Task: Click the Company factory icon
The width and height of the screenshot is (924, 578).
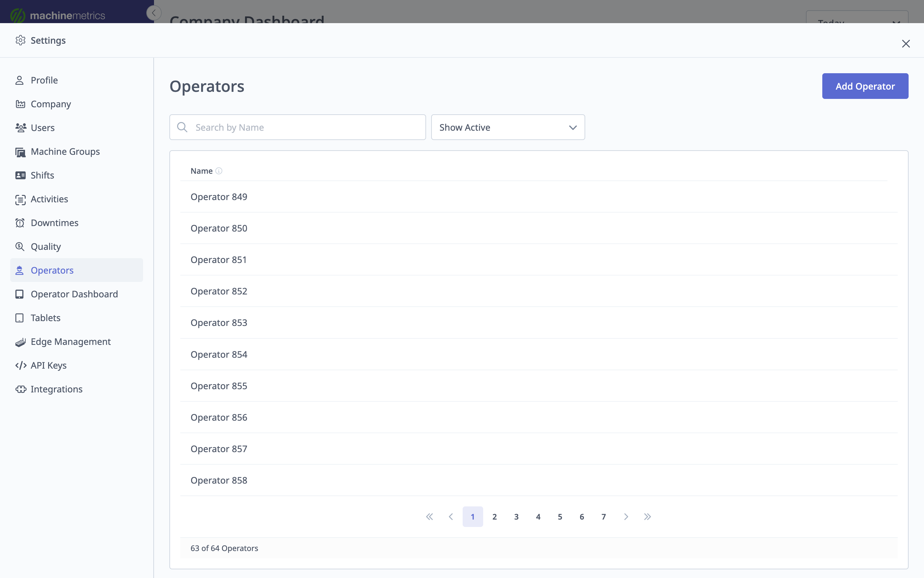Action: pyautogui.click(x=20, y=104)
